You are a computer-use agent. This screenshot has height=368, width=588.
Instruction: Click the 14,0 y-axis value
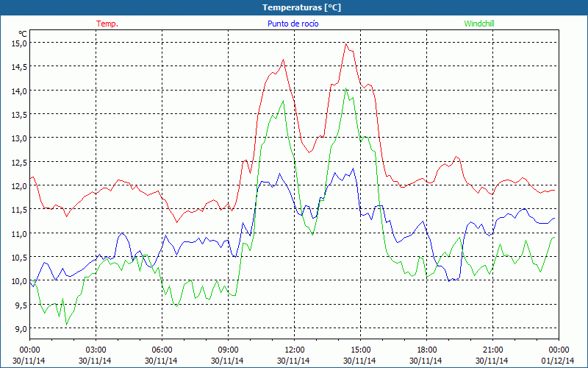(20, 91)
